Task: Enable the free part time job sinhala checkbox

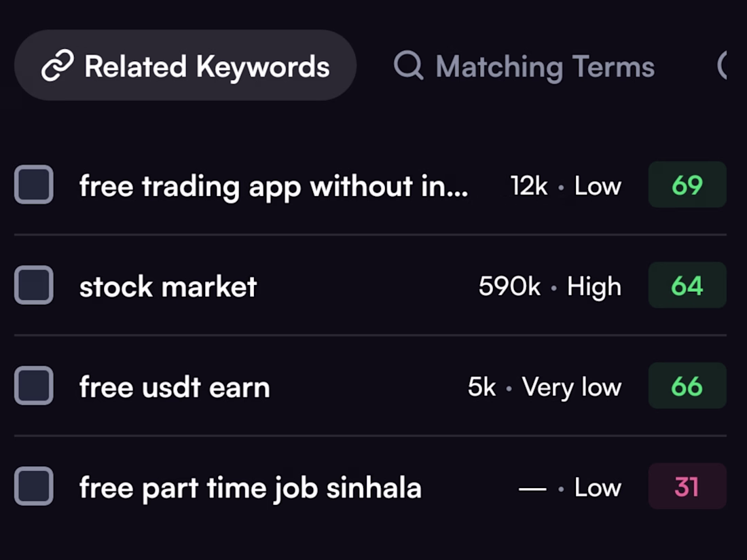Action: coord(34,486)
